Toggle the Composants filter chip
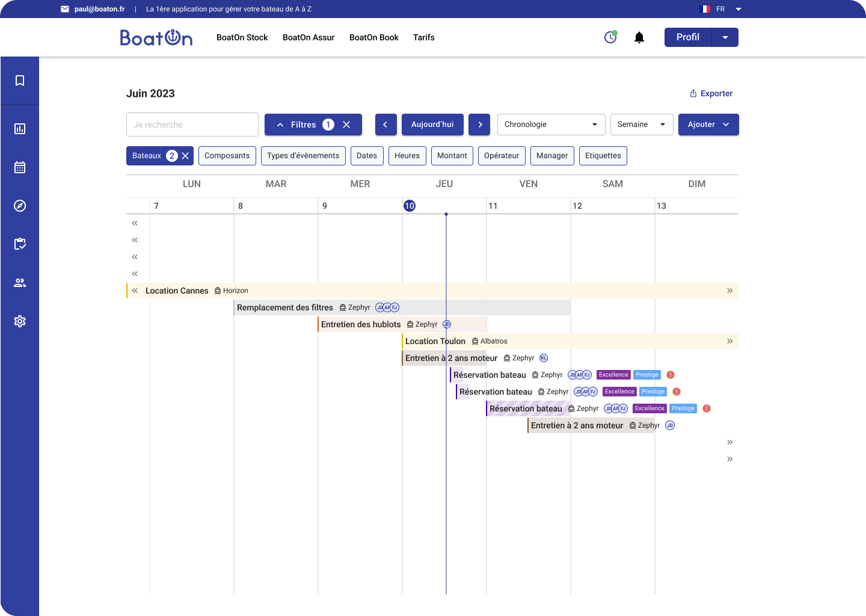This screenshot has width=866, height=616. (227, 155)
